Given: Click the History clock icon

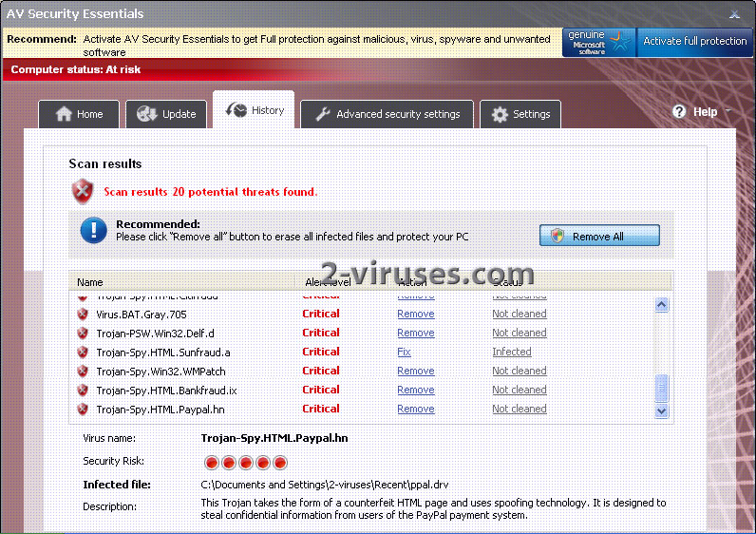Looking at the screenshot, I should point(236,110).
